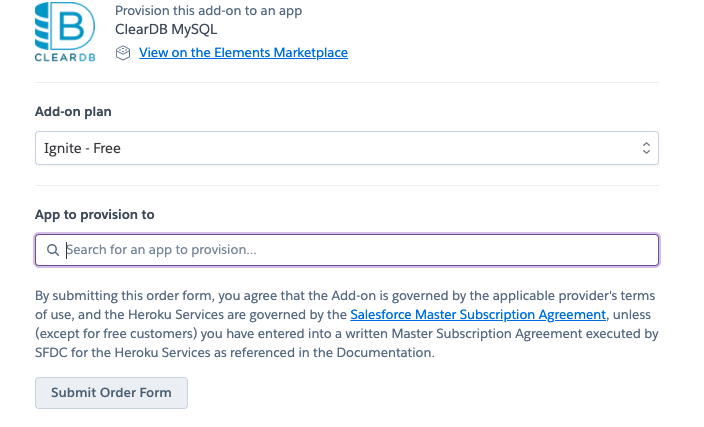704x427 pixels.
Task: Open the Ignite - Free plan dropdown
Action: point(346,149)
